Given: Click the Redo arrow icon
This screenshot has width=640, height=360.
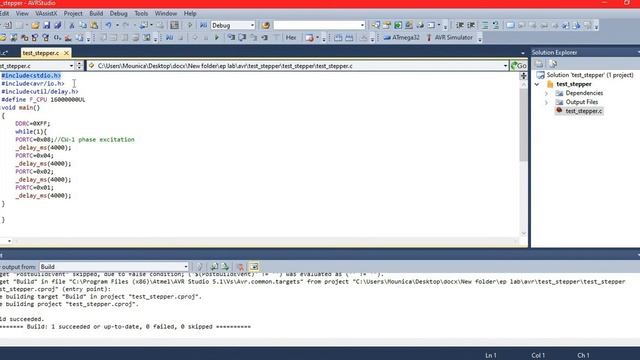Looking at the screenshot, I should [126, 25].
